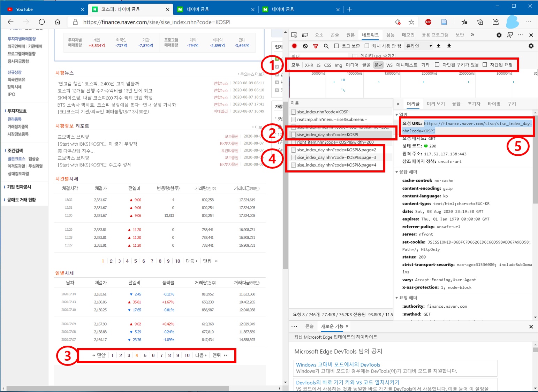Activate DevTools inspect element picker
The image size is (538, 392).
coord(294,35)
